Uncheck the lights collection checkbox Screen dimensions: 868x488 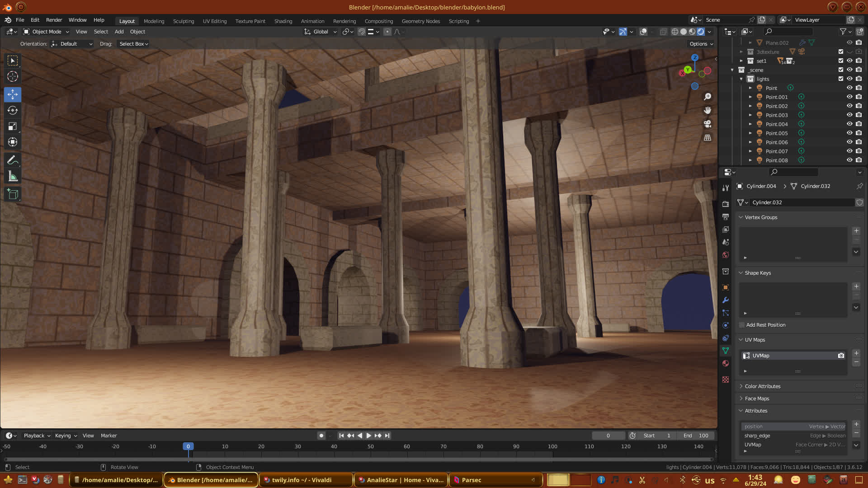(x=841, y=79)
